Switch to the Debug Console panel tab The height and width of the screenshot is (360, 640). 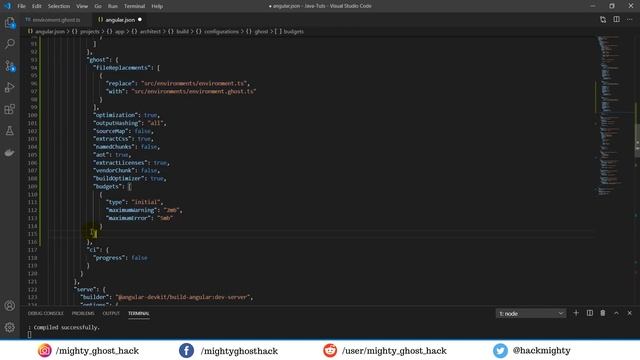[x=46, y=313]
